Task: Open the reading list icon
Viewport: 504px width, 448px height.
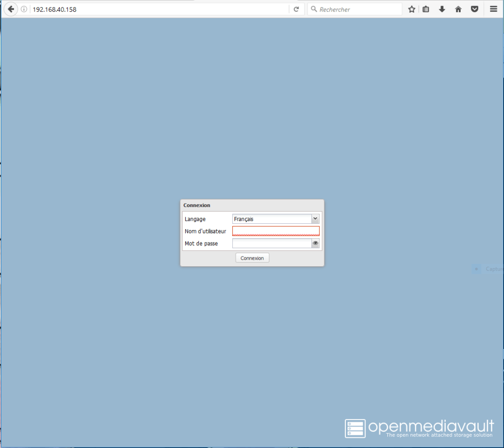Action: pyautogui.click(x=426, y=9)
